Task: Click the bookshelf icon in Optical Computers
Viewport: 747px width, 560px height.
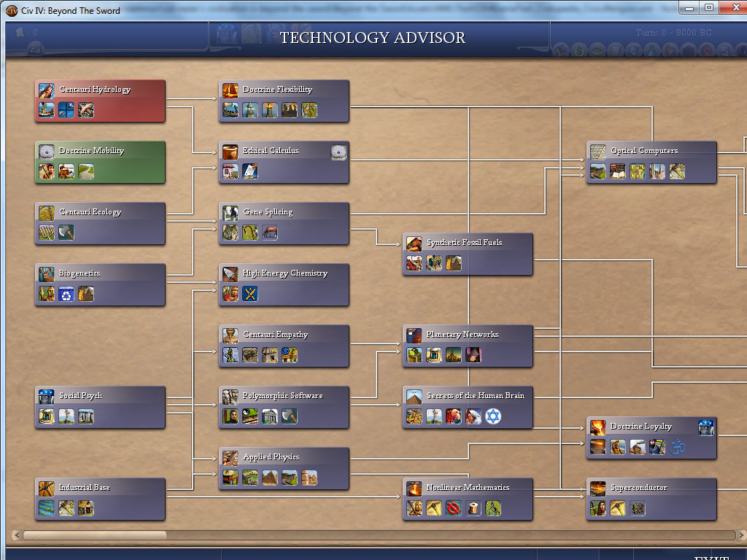Action: 618,171
